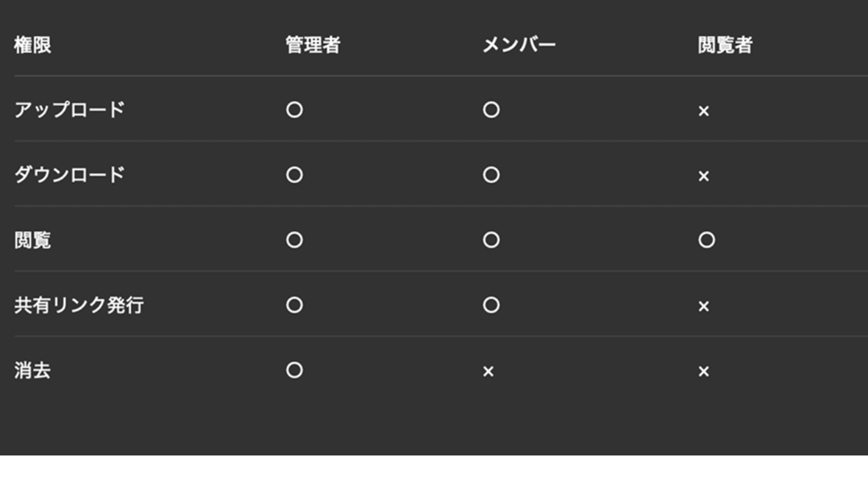This screenshot has height=488, width=868.
Task: Click the 管理者 circle in 消去 row
Action: click(294, 370)
